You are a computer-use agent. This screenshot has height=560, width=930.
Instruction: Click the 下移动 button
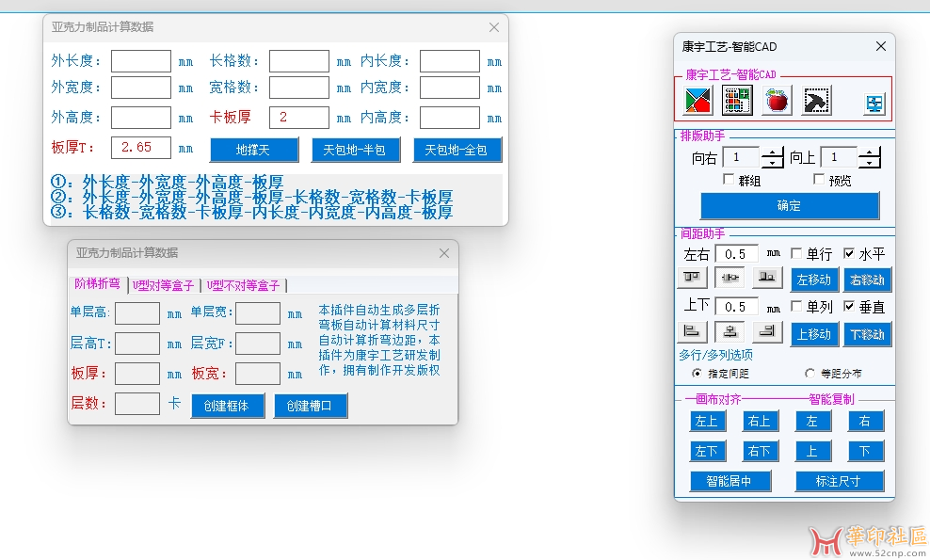click(x=867, y=334)
